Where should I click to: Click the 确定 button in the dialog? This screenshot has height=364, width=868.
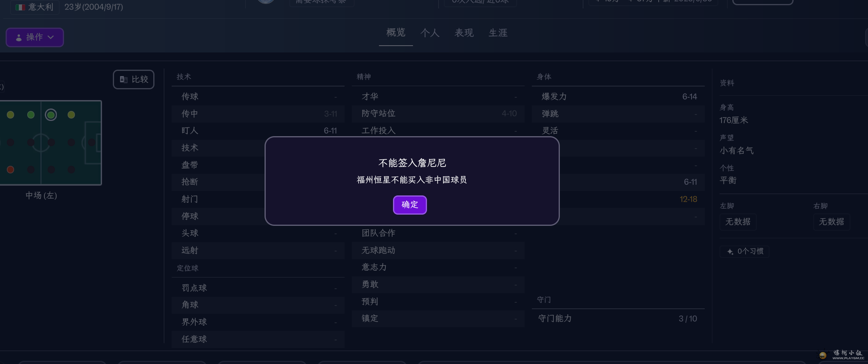tap(409, 205)
